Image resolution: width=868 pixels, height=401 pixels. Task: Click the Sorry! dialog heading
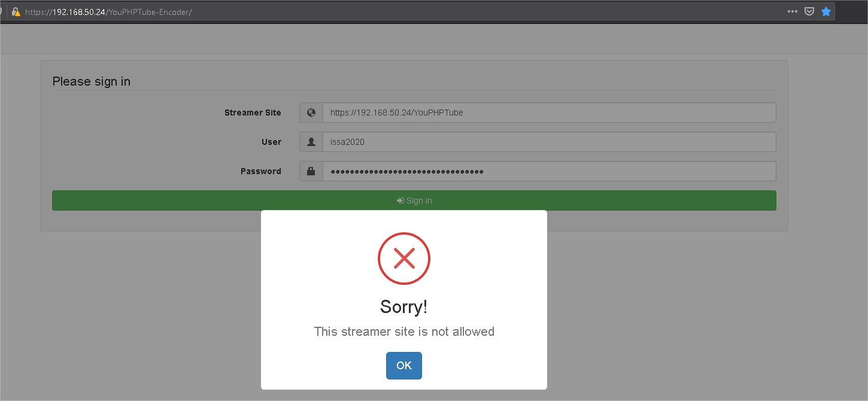tap(403, 306)
